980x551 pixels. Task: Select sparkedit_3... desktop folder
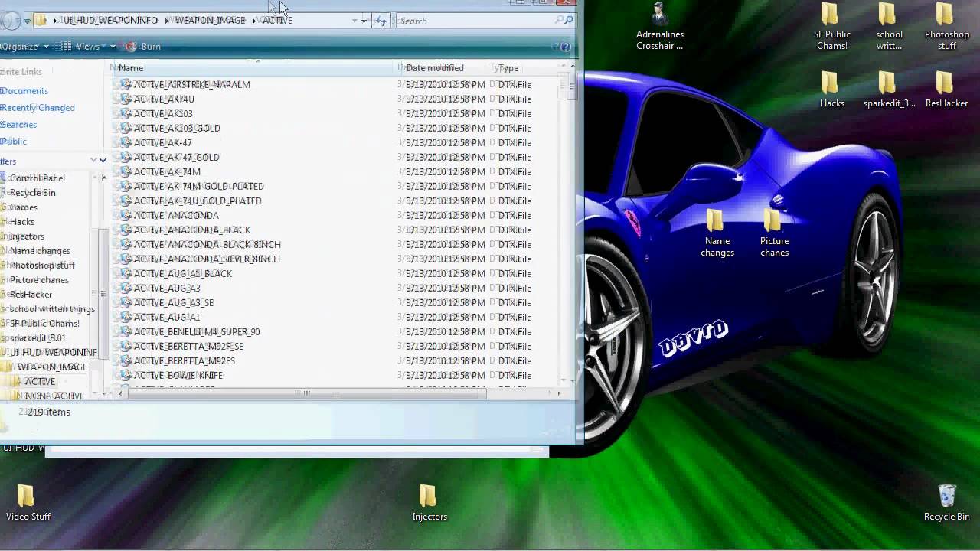(889, 90)
